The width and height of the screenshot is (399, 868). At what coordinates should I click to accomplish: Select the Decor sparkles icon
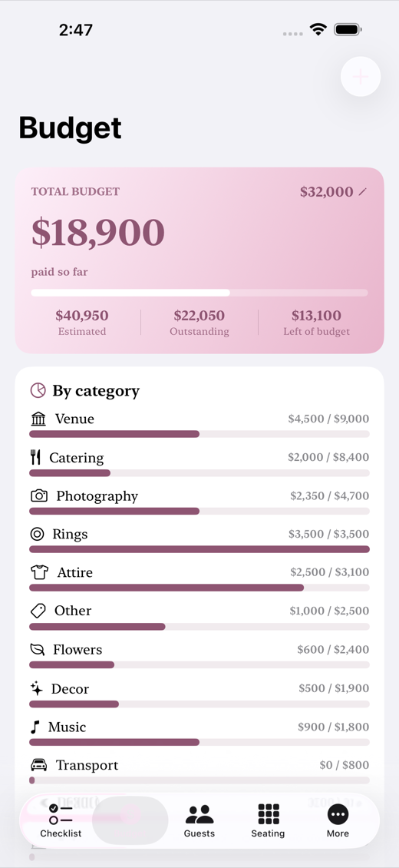37,689
